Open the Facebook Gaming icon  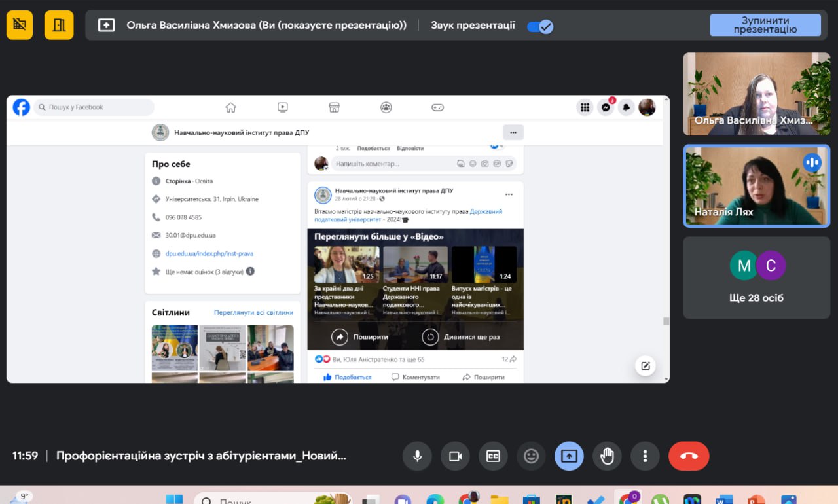point(438,107)
